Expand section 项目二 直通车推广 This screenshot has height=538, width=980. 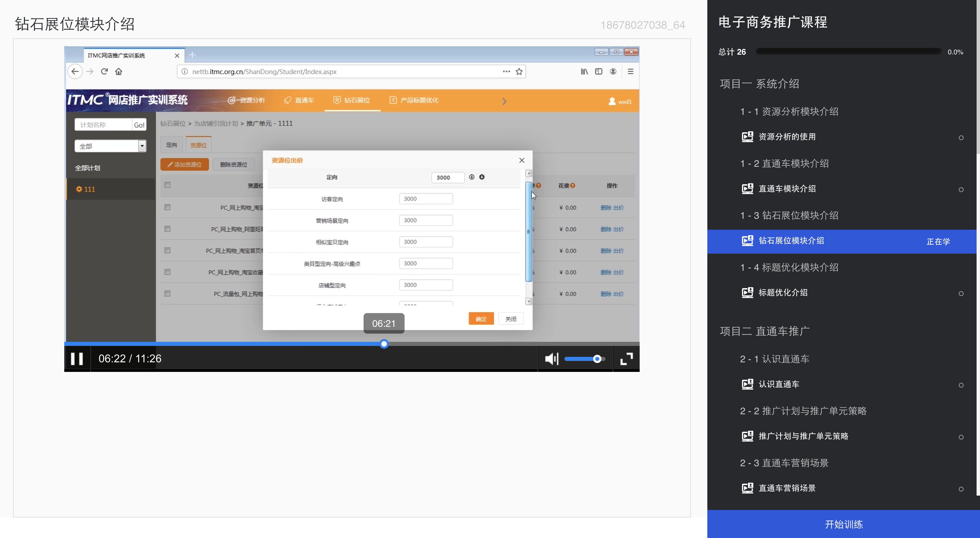[x=764, y=331]
